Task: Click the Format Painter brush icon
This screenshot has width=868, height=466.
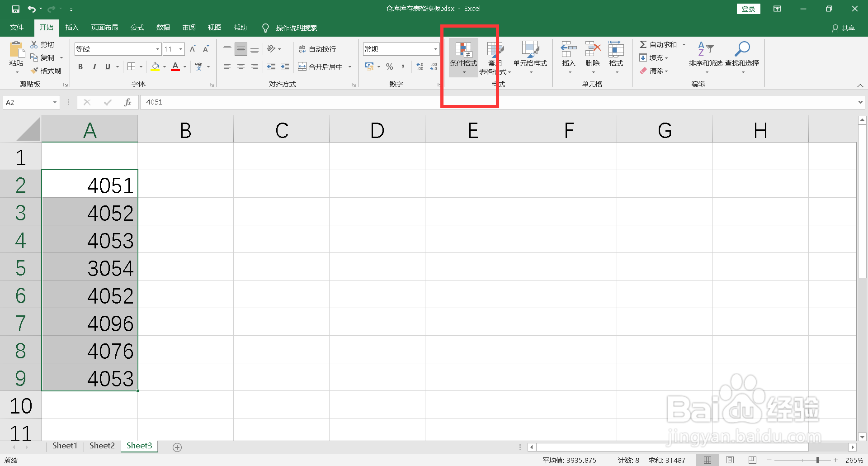Action: click(x=34, y=71)
